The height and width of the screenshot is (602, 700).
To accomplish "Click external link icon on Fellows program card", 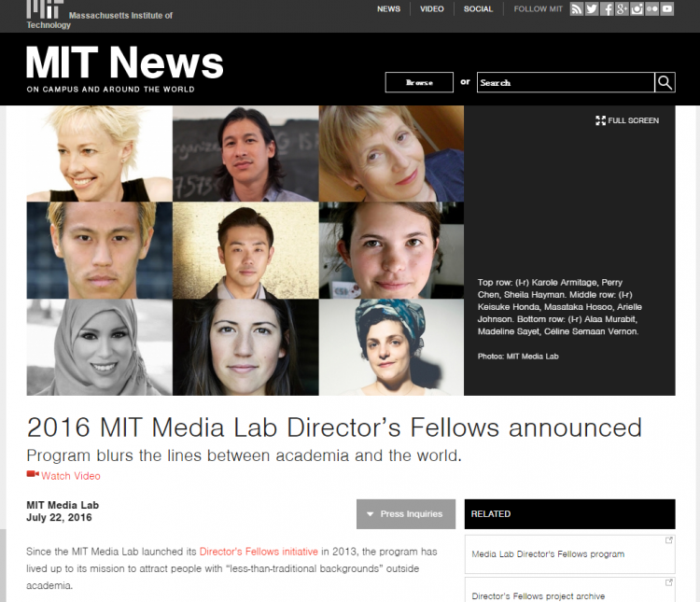I will tap(669, 540).
